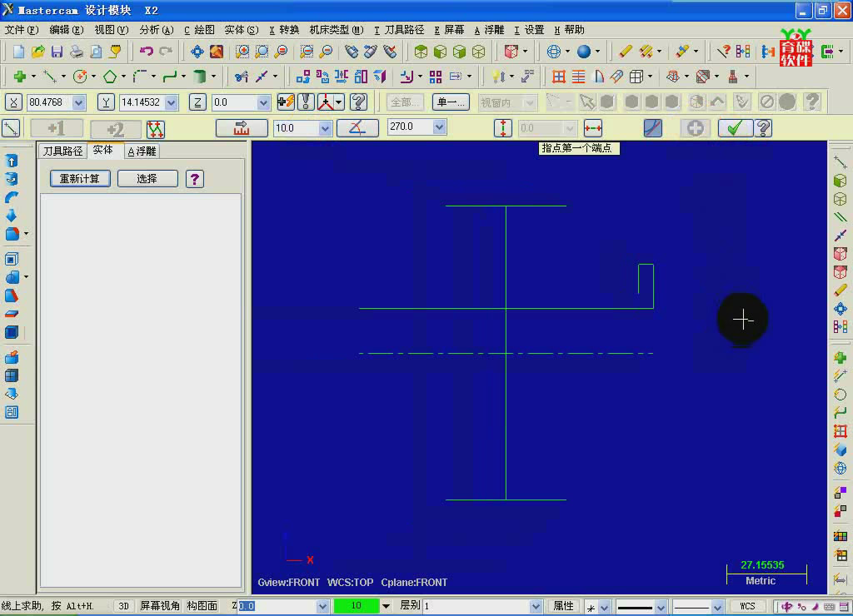Switch to the 刀具路径 tab
This screenshot has width=853, height=616.
[63, 152]
